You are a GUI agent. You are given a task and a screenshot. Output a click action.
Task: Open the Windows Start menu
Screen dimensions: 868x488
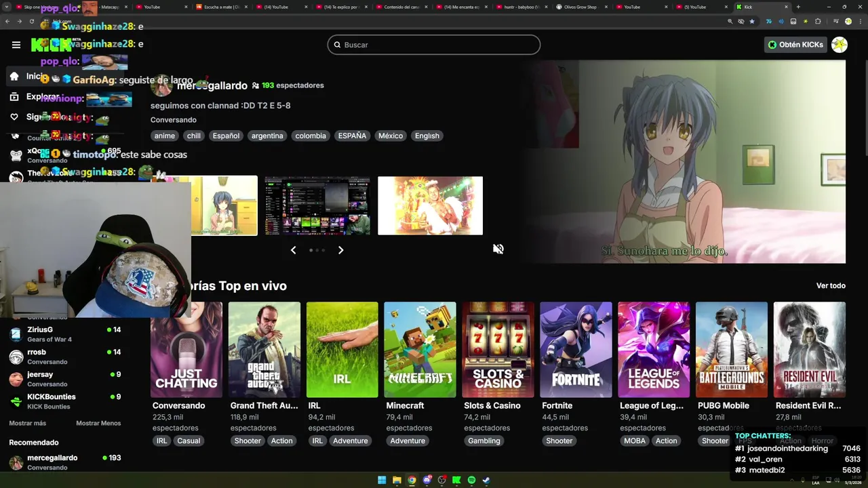tap(382, 481)
